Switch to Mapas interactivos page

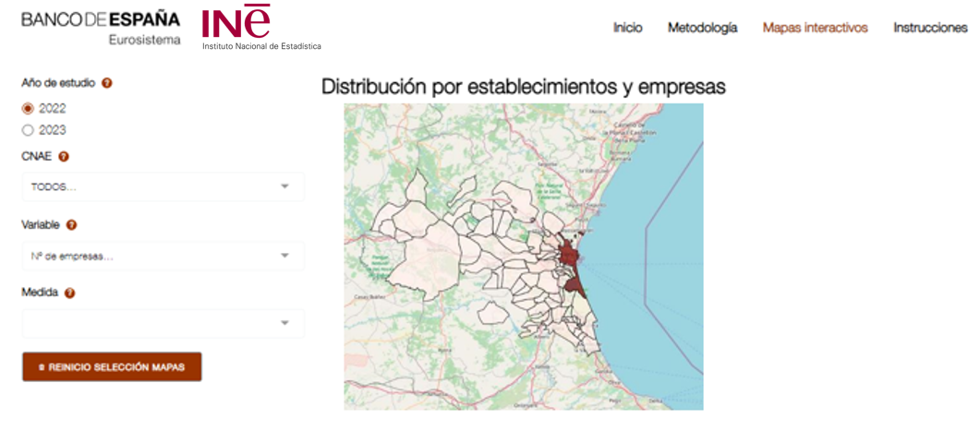pos(815,28)
